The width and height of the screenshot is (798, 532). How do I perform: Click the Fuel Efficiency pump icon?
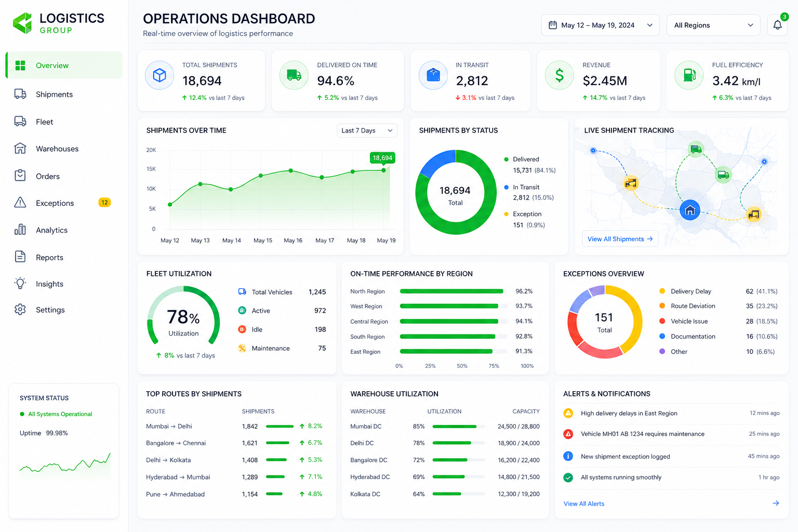click(x=689, y=75)
